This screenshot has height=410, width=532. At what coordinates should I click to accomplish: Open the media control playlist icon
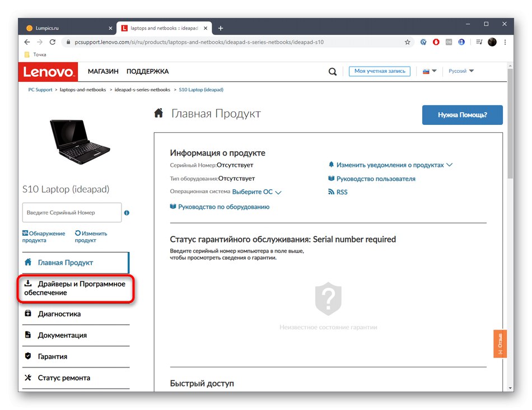point(479,42)
